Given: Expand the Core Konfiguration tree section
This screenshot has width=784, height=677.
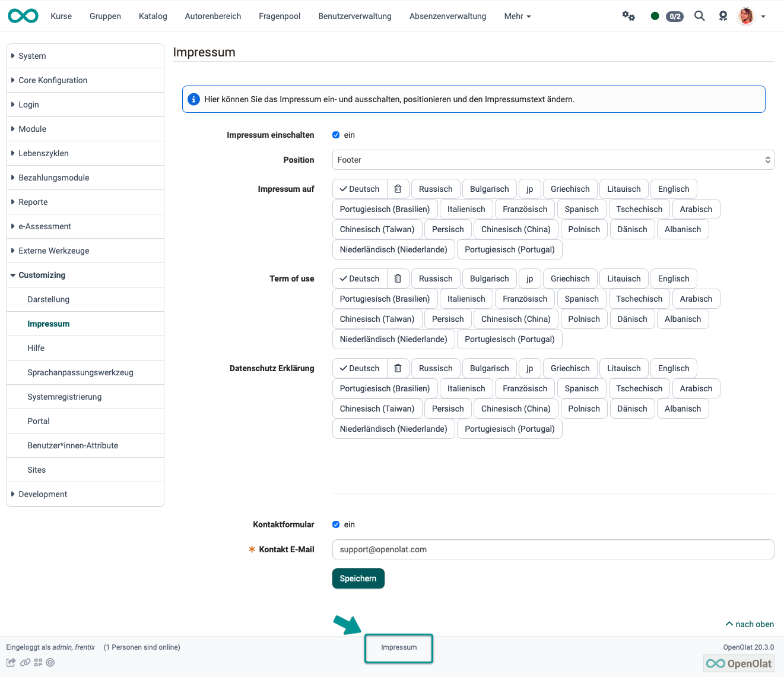Looking at the screenshot, I should (53, 80).
